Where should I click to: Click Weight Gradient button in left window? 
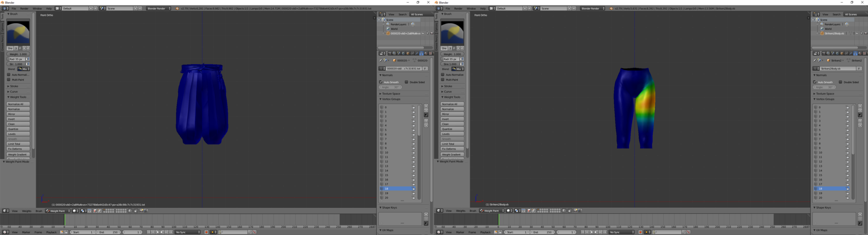[x=18, y=155]
